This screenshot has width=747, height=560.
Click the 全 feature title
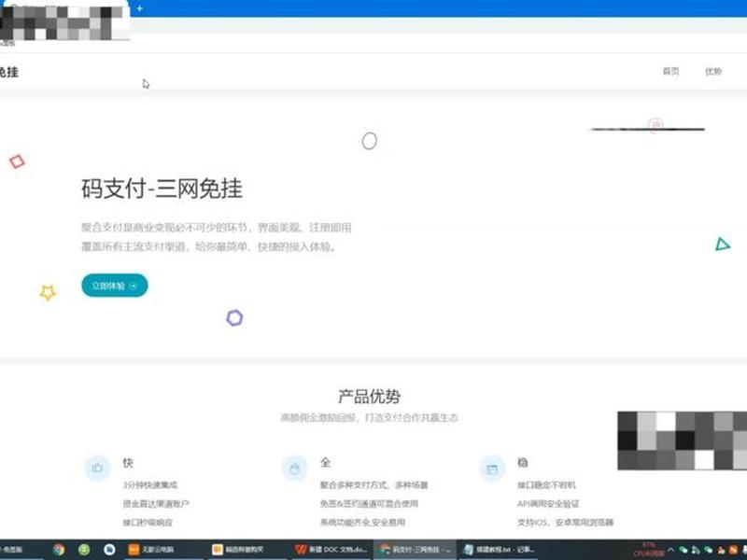(325, 462)
